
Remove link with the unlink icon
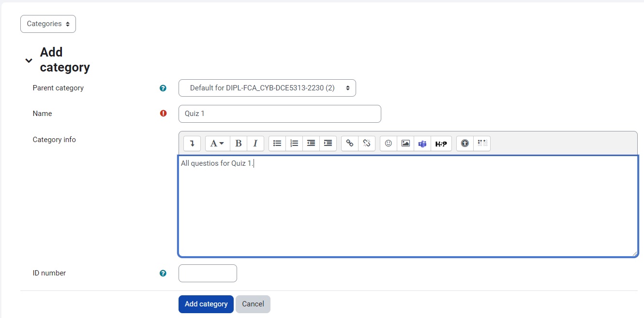367,144
